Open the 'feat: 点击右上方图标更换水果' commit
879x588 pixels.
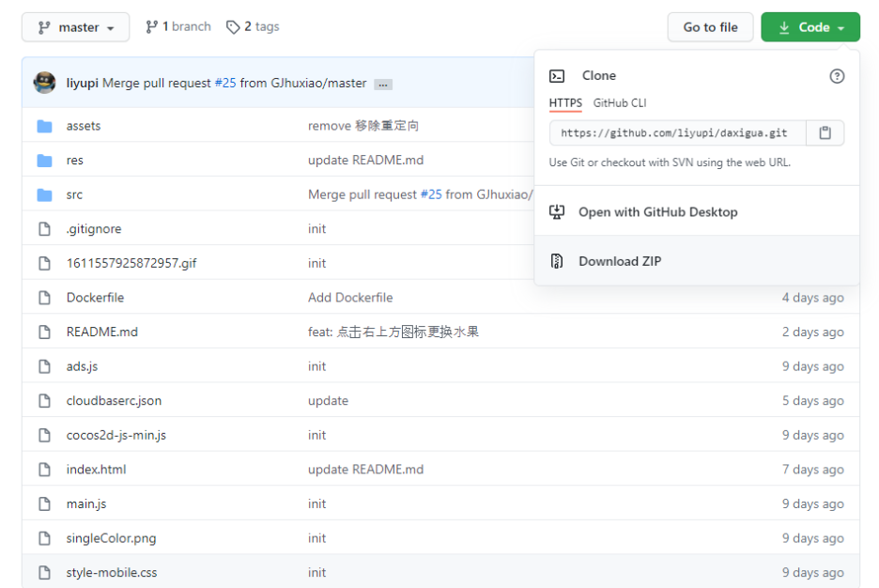pos(393,332)
